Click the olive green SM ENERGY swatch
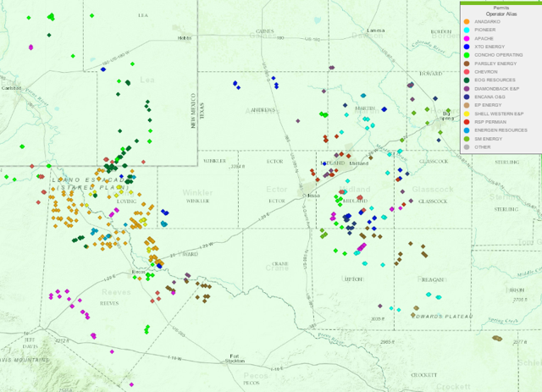 [x=467, y=139]
